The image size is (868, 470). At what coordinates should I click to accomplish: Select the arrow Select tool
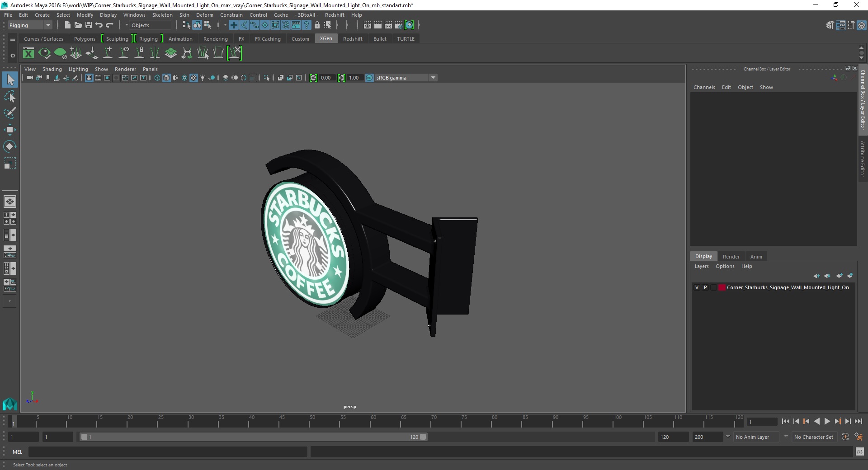point(10,80)
